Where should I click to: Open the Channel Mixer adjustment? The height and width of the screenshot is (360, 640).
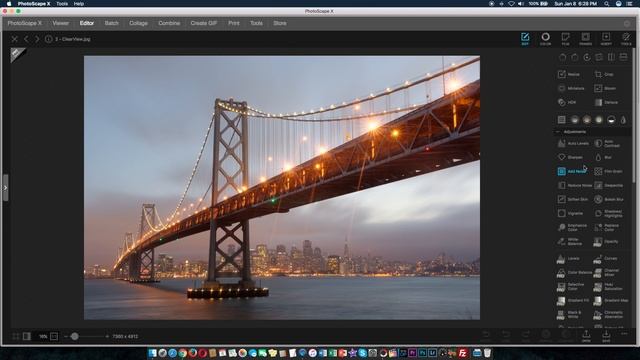(607, 272)
